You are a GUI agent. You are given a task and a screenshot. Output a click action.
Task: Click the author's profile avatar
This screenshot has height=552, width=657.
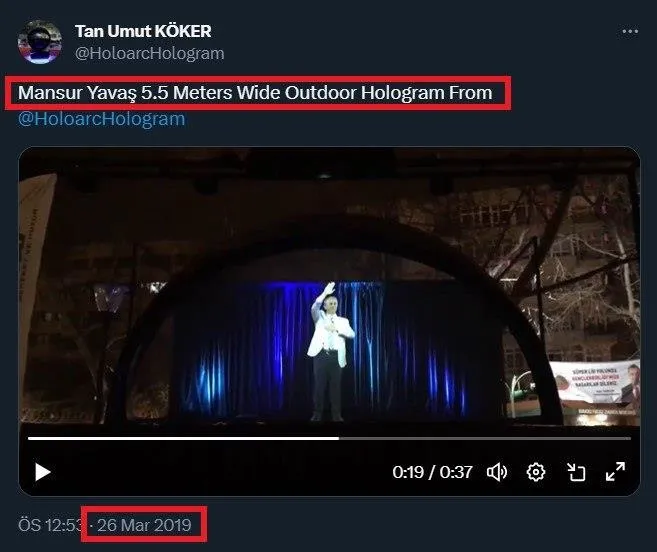39,42
